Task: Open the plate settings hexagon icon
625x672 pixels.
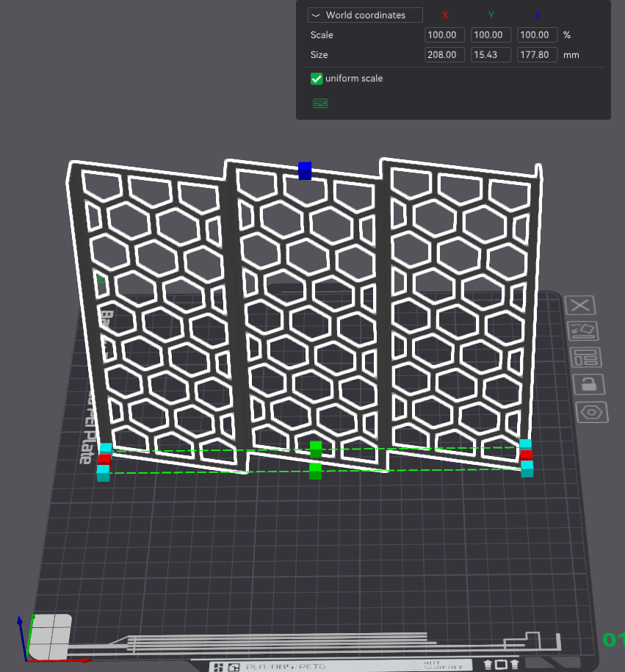Action: coord(591,413)
